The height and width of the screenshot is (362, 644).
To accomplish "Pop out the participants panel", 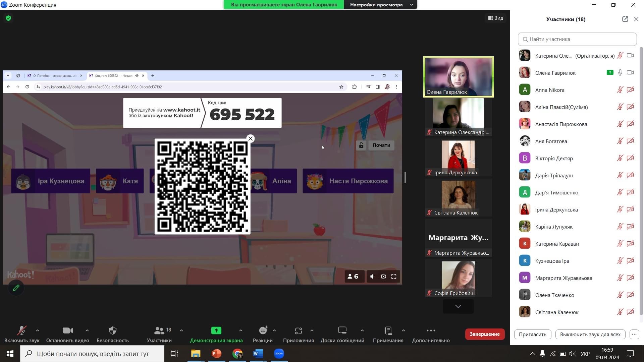I will (625, 19).
